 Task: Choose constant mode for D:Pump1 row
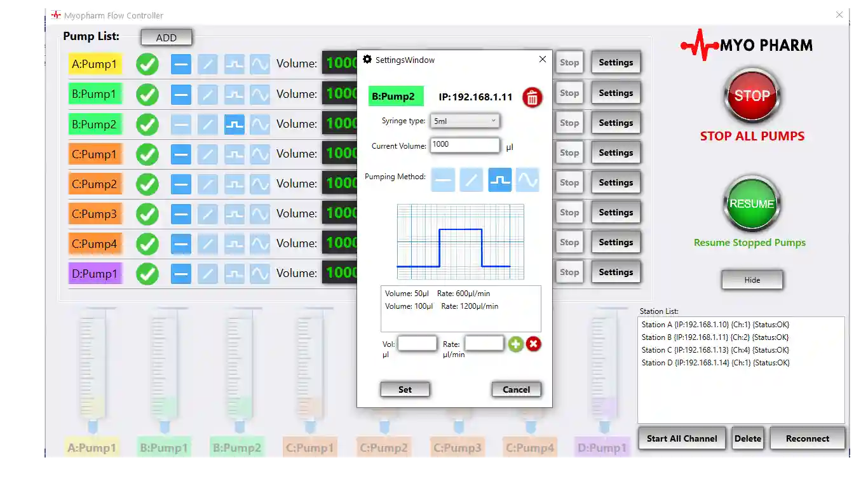[x=181, y=273]
